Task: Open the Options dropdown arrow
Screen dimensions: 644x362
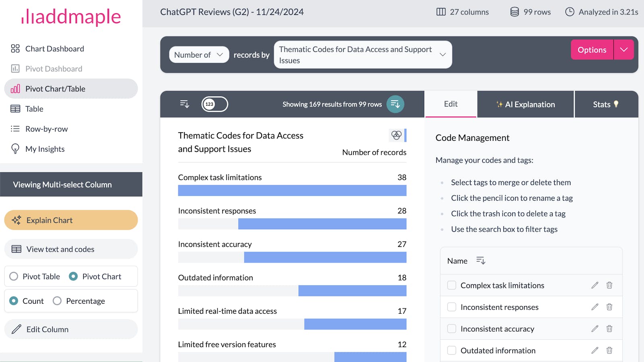Action: [623, 49]
